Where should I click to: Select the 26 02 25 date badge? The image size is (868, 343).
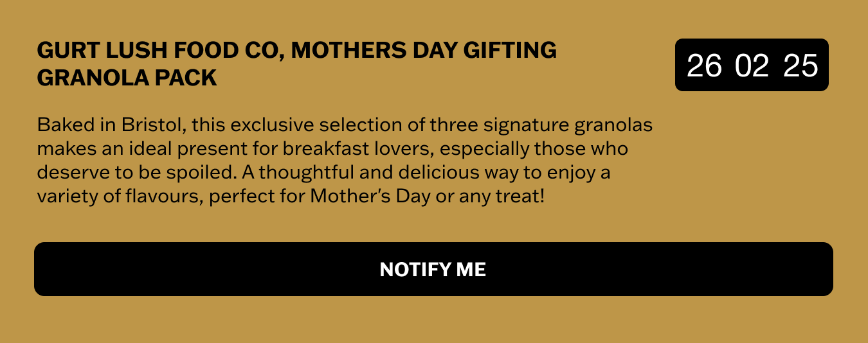pyautogui.click(x=752, y=65)
